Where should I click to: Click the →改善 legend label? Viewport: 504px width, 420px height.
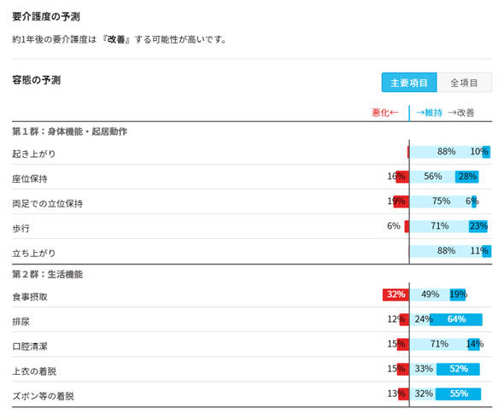pyautogui.click(x=461, y=113)
